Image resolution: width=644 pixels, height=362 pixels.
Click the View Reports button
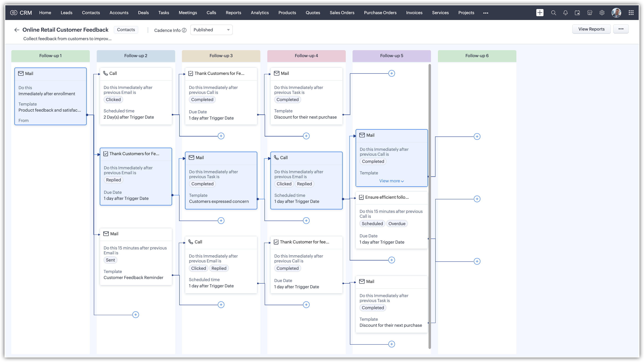tap(591, 29)
